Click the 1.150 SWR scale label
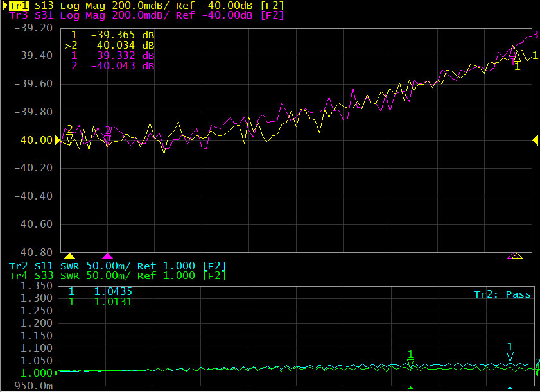This screenshot has width=540, height=392. coord(37,336)
